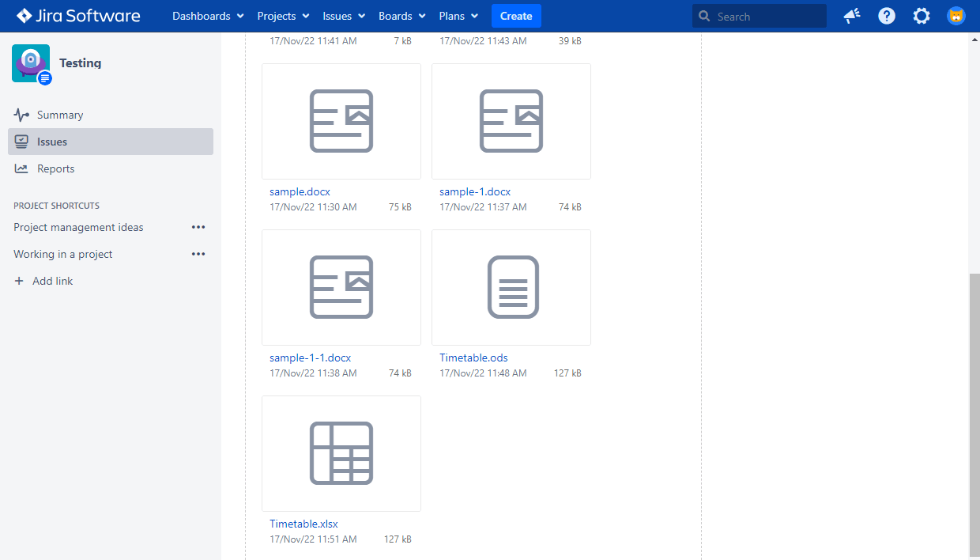Expand the Dashboards dropdown
The width and height of the screenshot is (980, 560).
click(209, 16)
